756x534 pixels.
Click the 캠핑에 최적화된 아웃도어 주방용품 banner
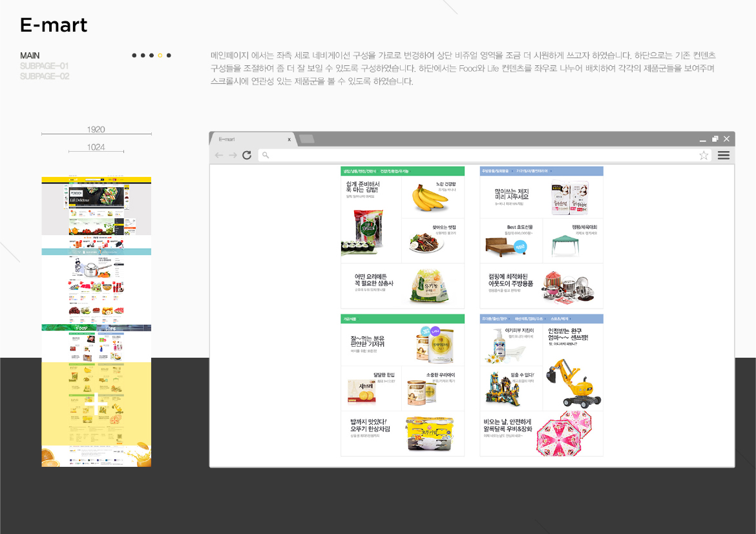(541, 285)
